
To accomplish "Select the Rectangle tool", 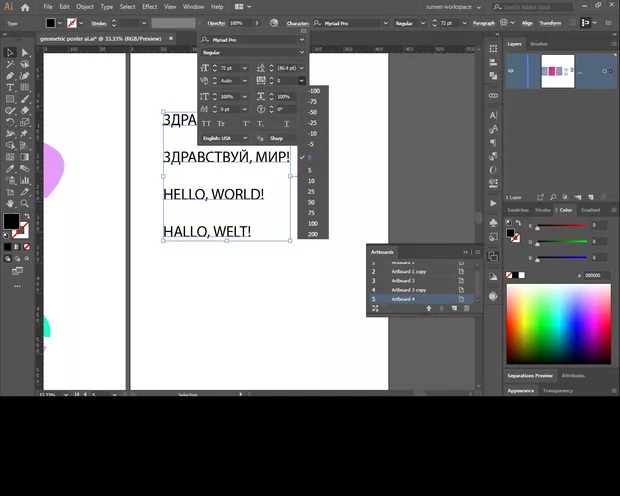I will [10, 99].
